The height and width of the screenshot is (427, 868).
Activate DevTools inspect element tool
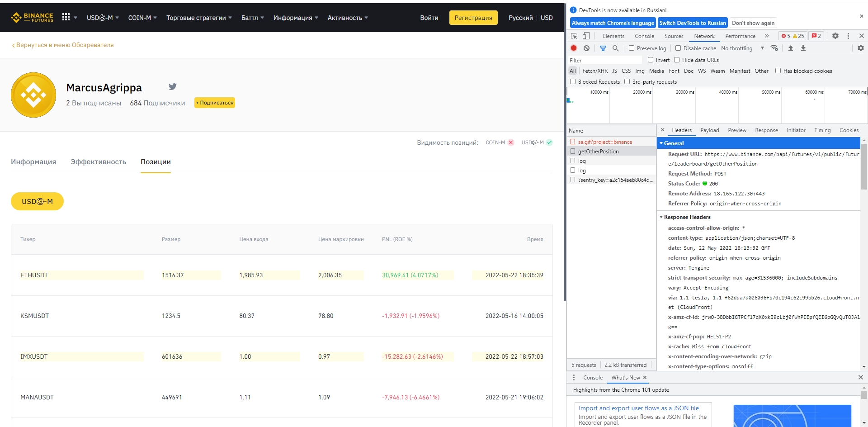(574, 36)
